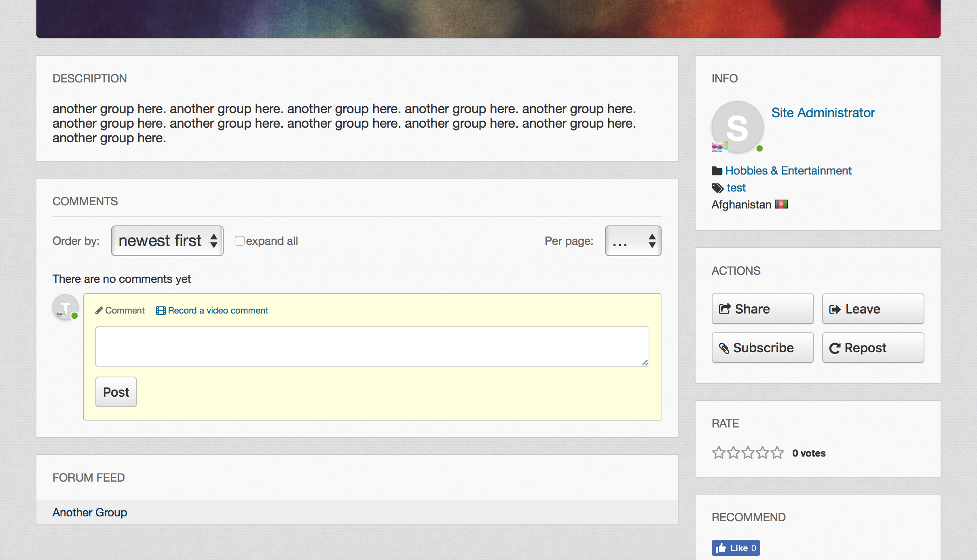Rate the group five stars
The image size is (977, 560).
pyautogui.click(x=777, y=453)
